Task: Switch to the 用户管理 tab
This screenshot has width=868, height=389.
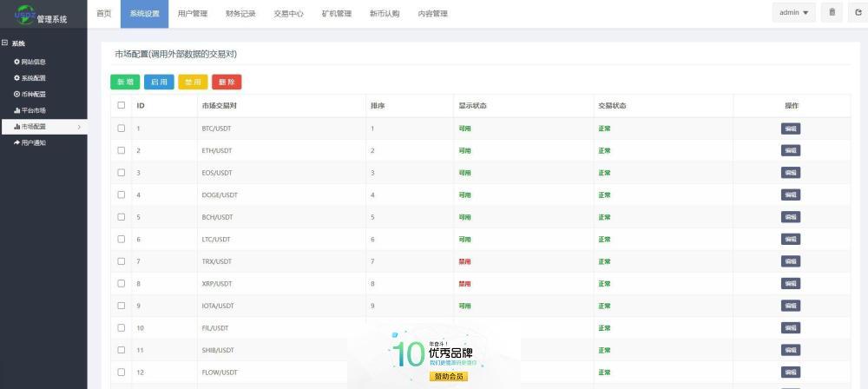Action: tap(192, 14)
